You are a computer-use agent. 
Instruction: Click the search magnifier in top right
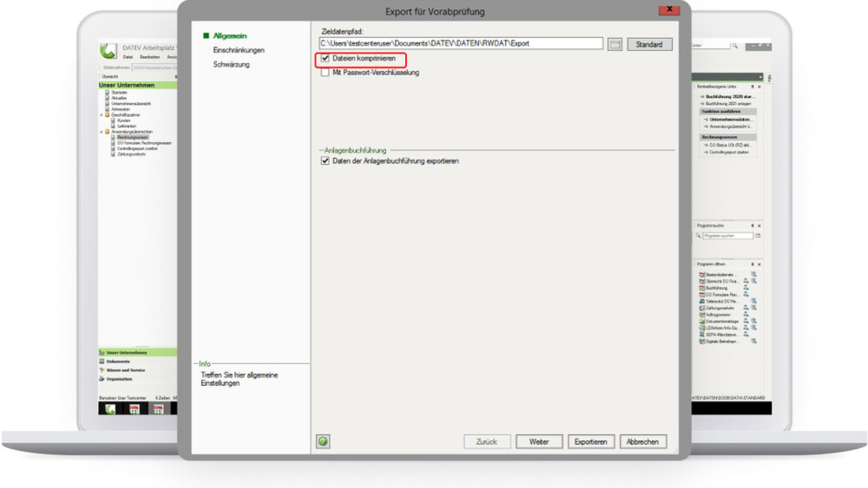click(736, 46)
